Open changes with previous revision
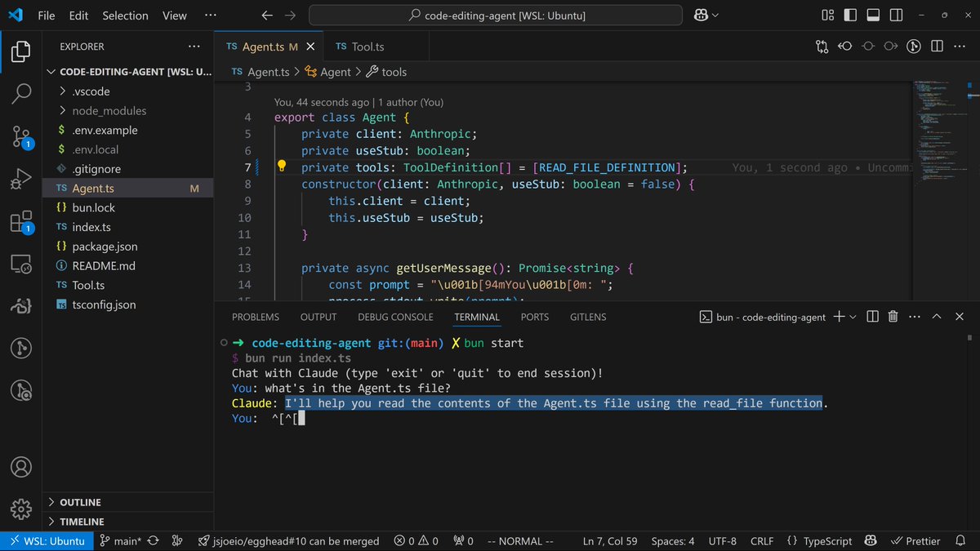Image resolution: width=980 pixels, height=551 pixels. (844, 47)
